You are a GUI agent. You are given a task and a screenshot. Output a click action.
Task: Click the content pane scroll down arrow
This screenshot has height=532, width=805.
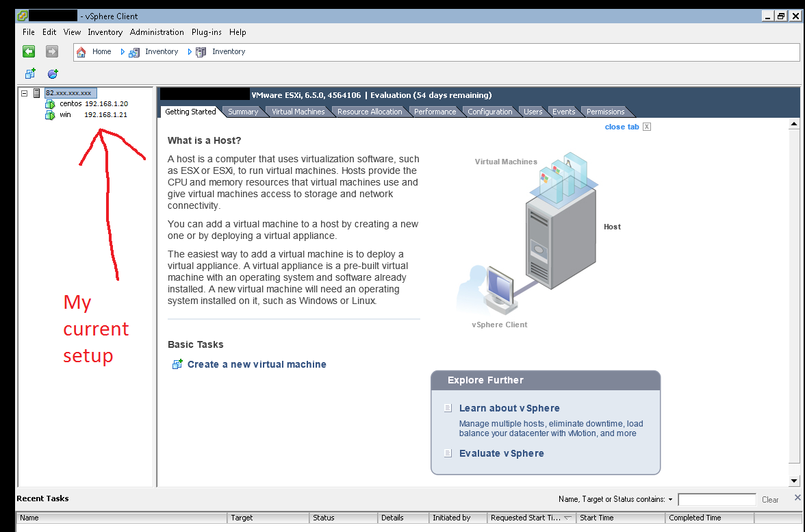[x=794, y=481]
